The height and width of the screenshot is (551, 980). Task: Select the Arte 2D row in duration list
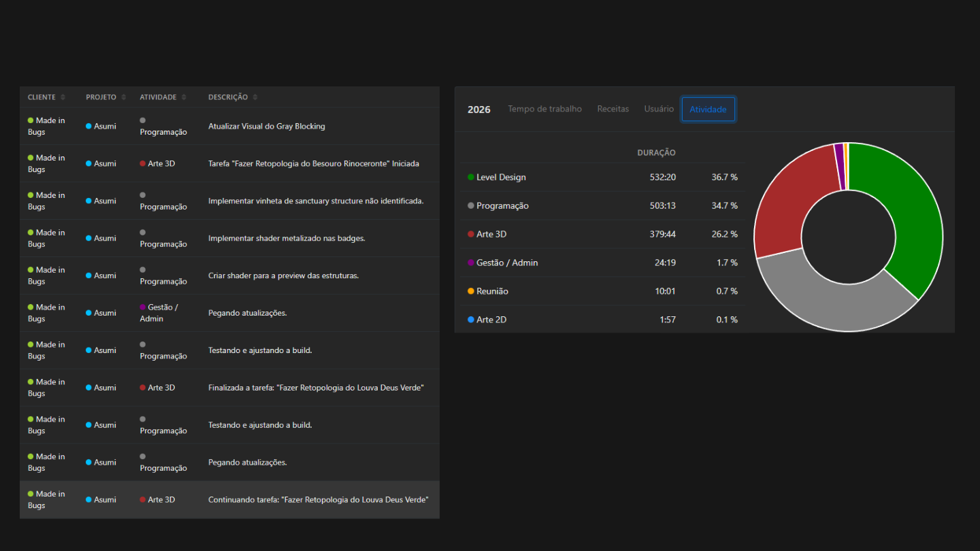pyautogui.click(x=602, y=320)
